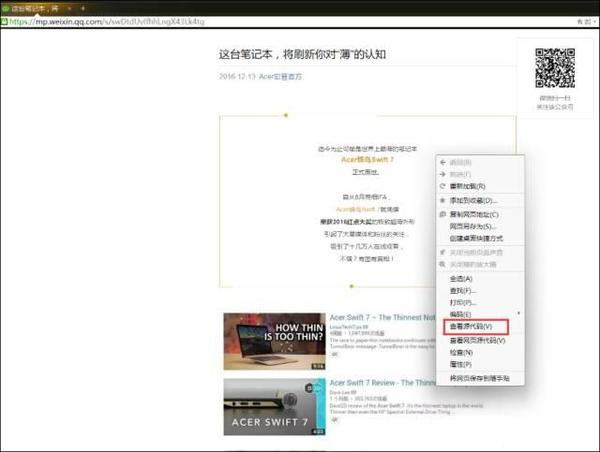Open a new tab with plus button
This screenshot has width=600, height=452.
pos(83,8)
